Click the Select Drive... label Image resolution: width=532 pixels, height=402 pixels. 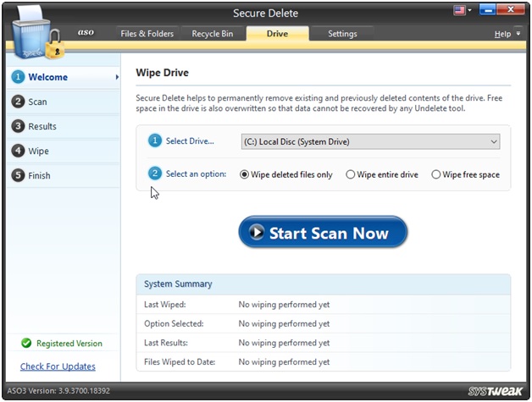click(190, 141)
